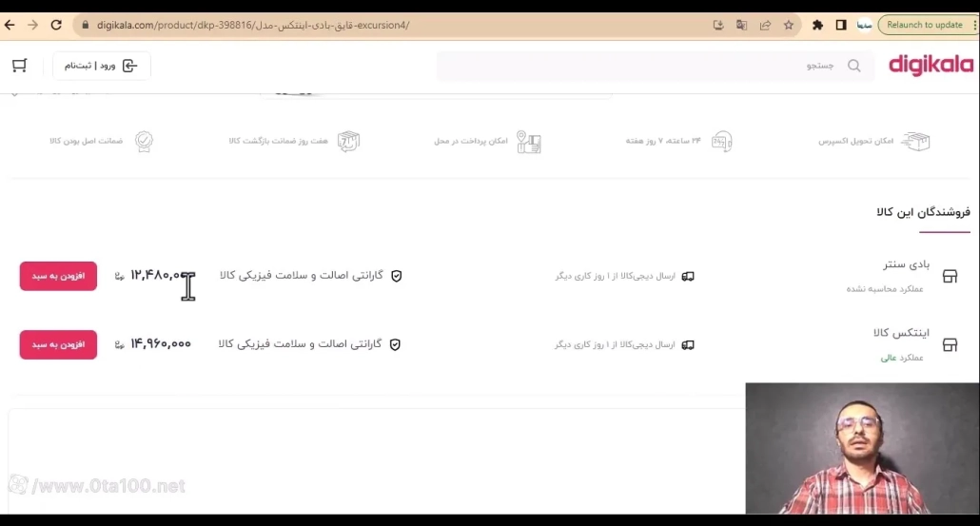Click the price ۱۴,۹۶۰,۰۰۰

(161, 344)
